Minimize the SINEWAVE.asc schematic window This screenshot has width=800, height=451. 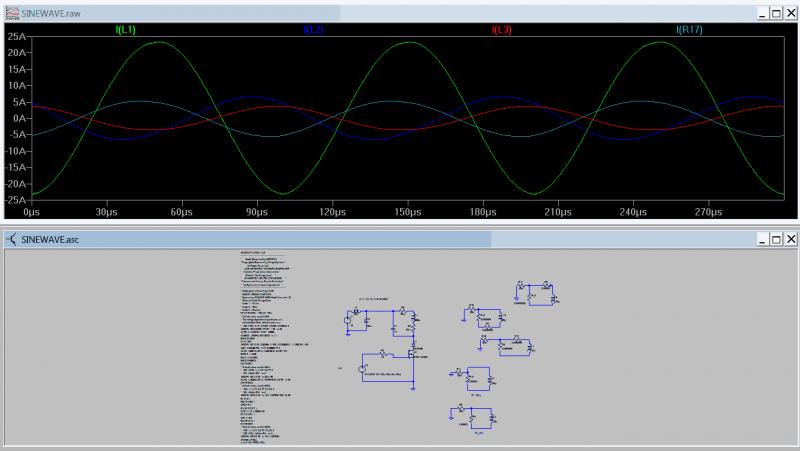point(762,240)
